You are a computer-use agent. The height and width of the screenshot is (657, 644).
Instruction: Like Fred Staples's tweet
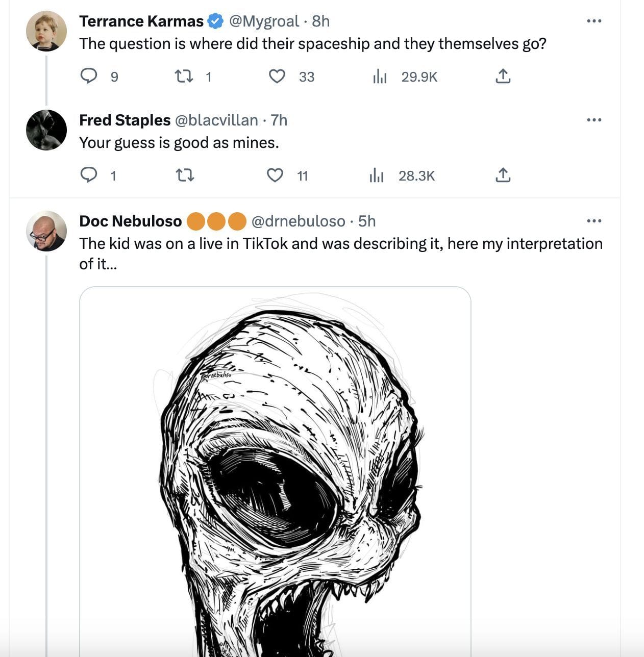point(275,175)
